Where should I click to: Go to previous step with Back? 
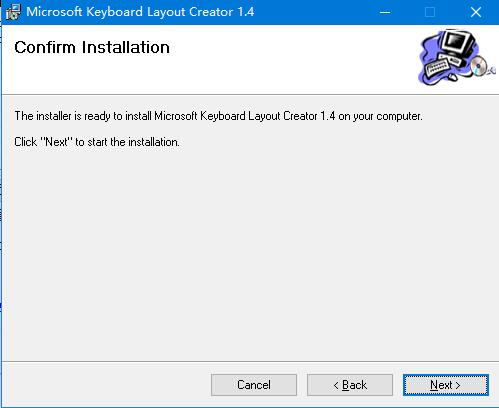click(x=350, y=385)
